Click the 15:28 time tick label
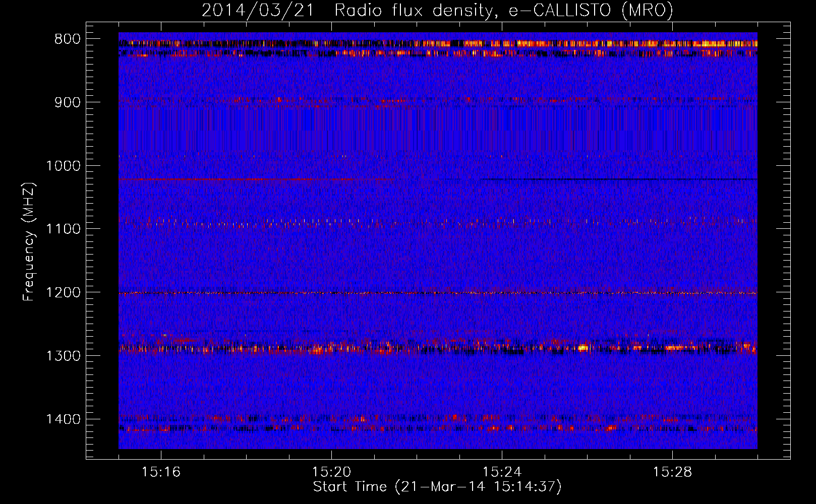This screenshot has width=816, height=504. click(x=672, y=472)
